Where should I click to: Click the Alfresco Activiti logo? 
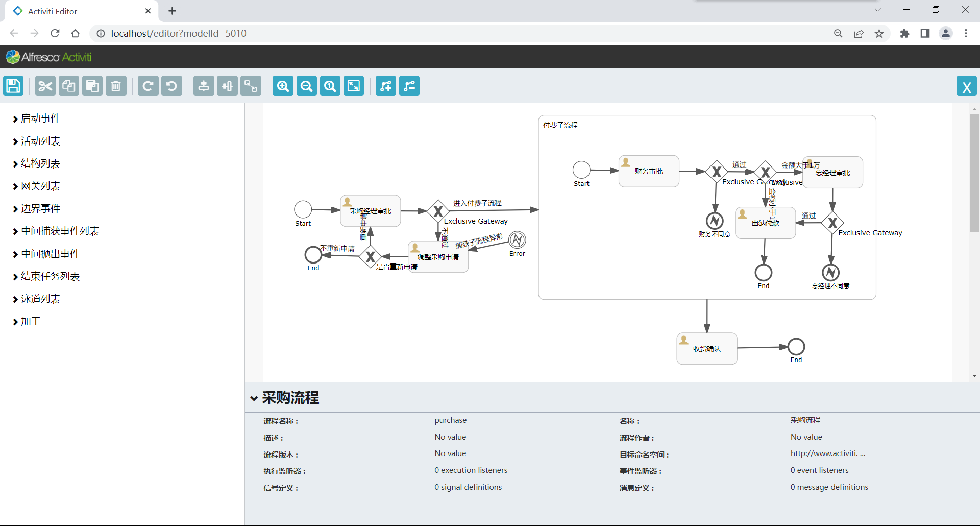[x=48, y=57]
